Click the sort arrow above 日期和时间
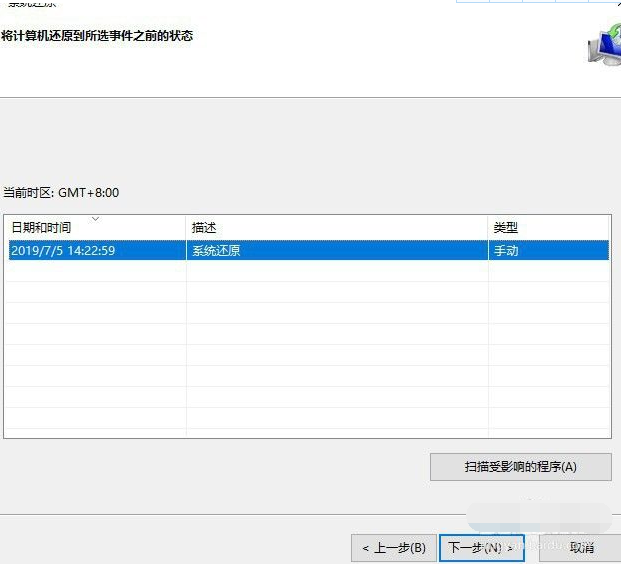The height and width of the screenshot is (565, 621). tap(95, 218)
